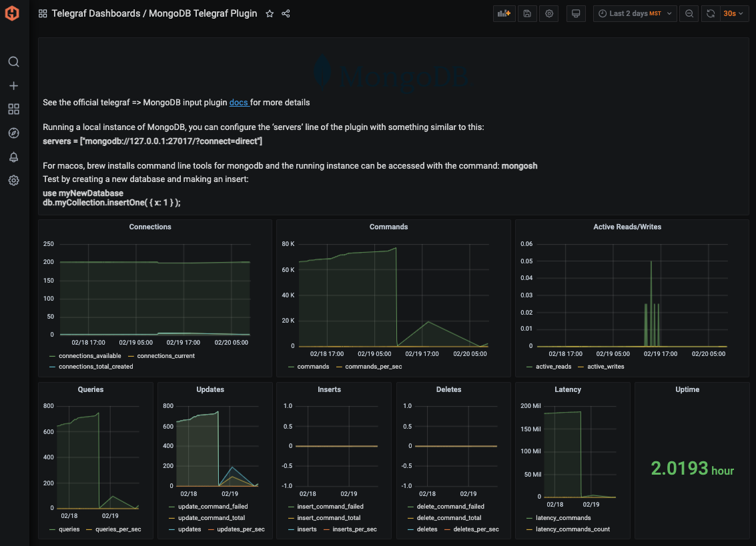The width and height of the screenshot is (756, 546).
Task: Add a new panel to dashboard
Action: click(504, 13)
